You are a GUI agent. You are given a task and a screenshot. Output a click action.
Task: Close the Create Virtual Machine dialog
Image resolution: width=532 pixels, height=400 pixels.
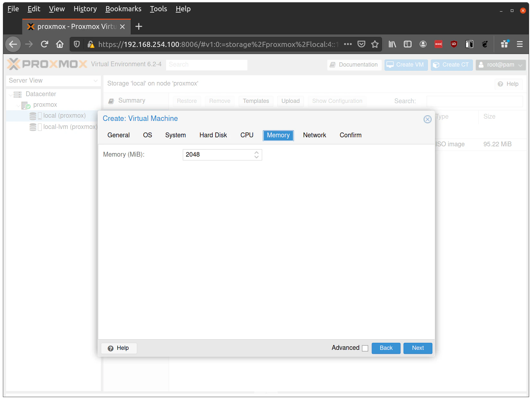pyautogui.click(x=427, y=119)
